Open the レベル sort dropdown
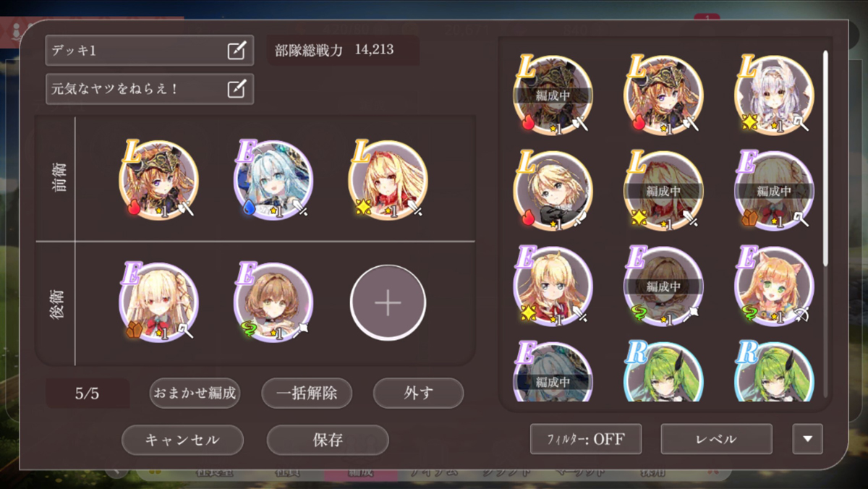The width and height of the screenshot is (868, 489). [x=716, y=439]
